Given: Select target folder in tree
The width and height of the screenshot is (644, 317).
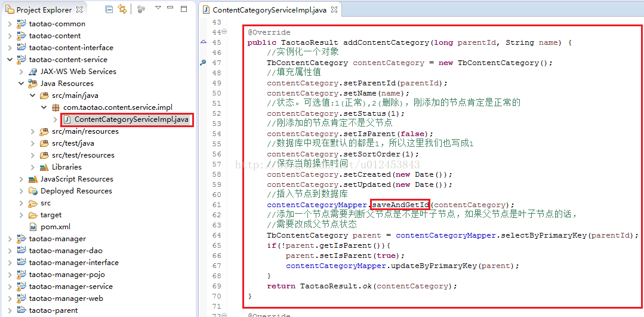Looking at the screenshot, I should coord(51,215).
